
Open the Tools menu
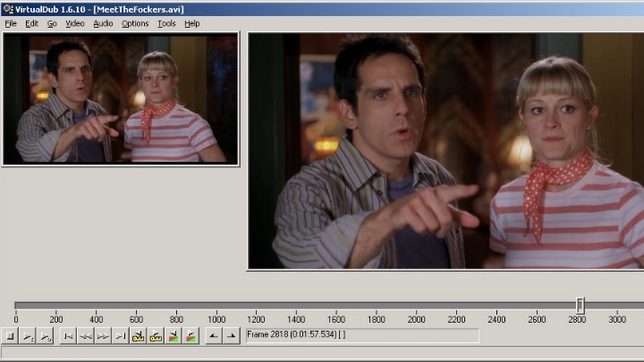[166, 23]
